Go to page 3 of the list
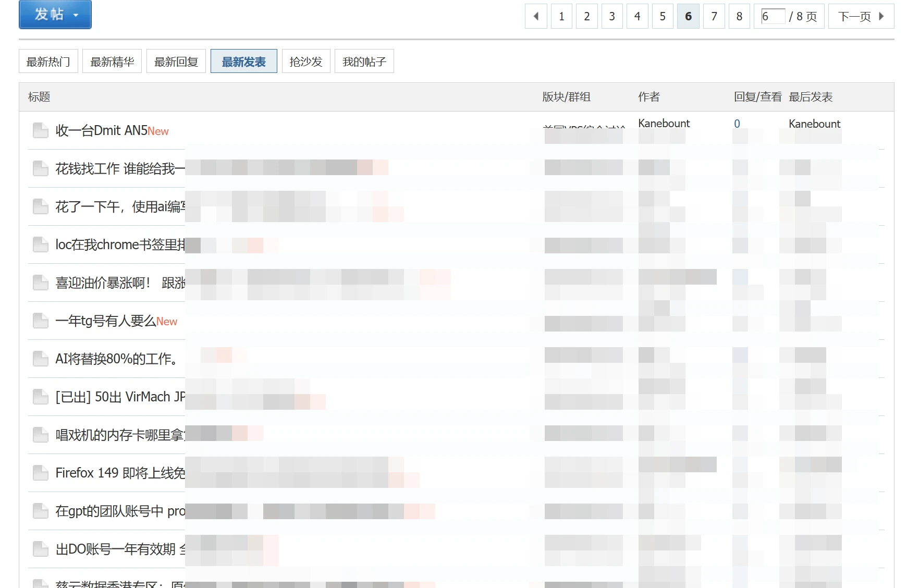The width and height of the screenshot is (919, 588). (612, 16)
